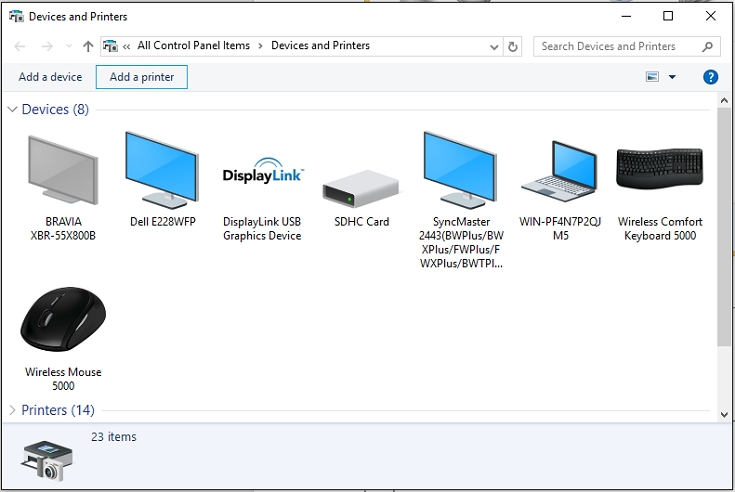Click the vertical scrollbar down arrow

(x=724, y=415)
